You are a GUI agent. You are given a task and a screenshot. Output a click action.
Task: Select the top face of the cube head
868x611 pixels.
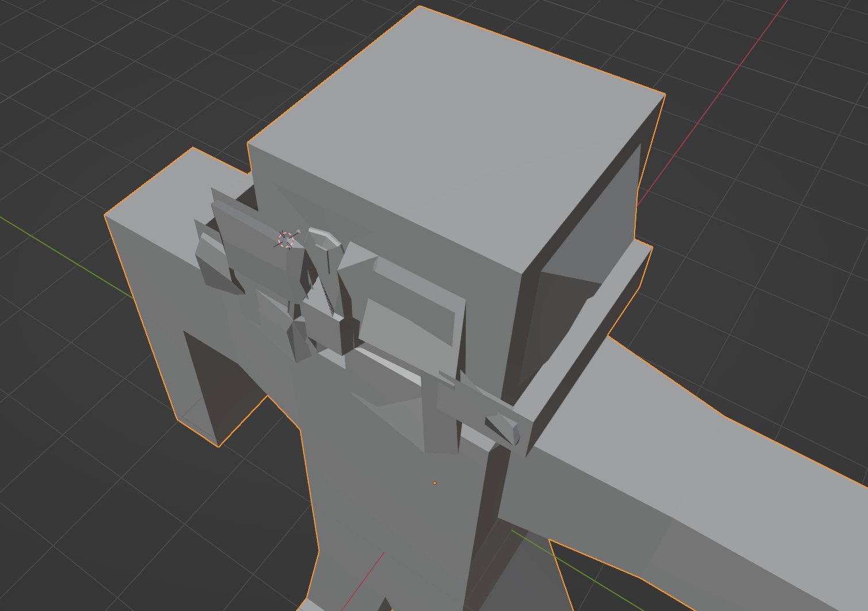[x=456, y=140]
